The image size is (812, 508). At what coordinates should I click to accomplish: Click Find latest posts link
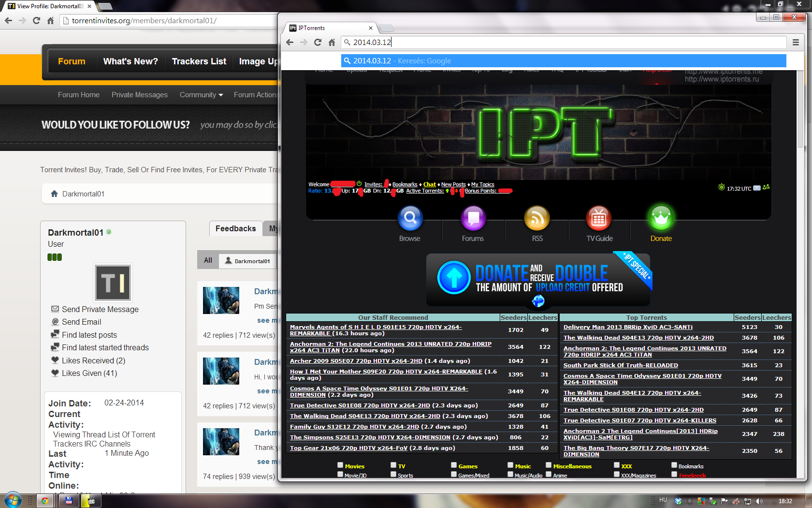tap(89, 335)
